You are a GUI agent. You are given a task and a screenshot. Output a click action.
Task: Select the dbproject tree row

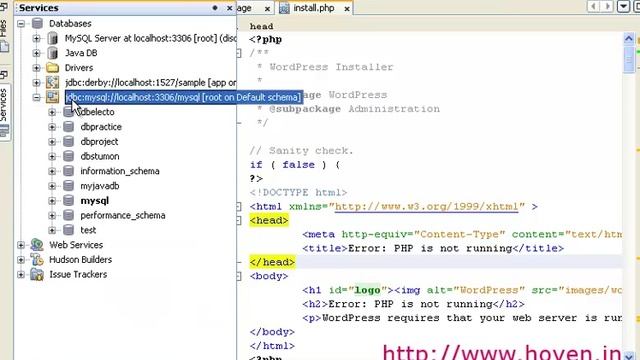point(99,142)
